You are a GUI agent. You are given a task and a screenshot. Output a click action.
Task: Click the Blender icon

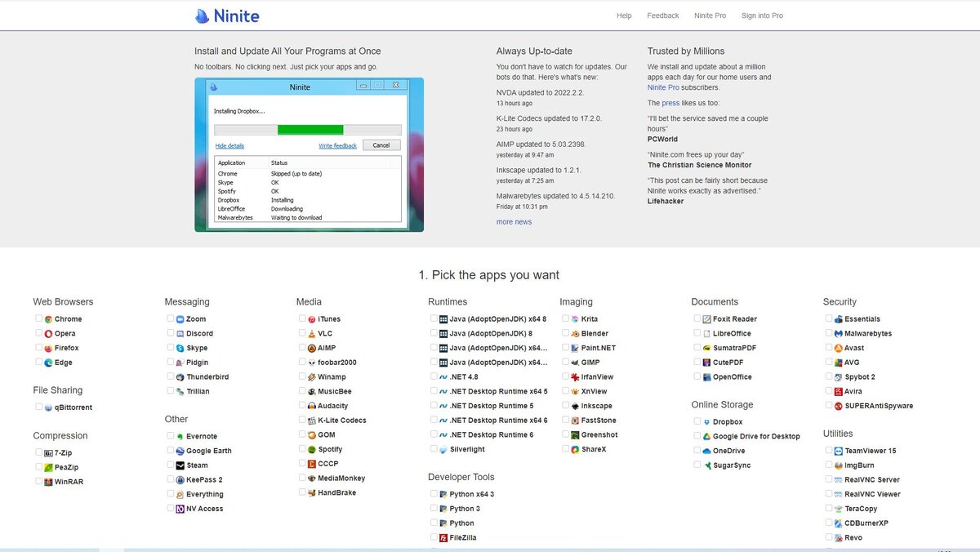(575, 334)
